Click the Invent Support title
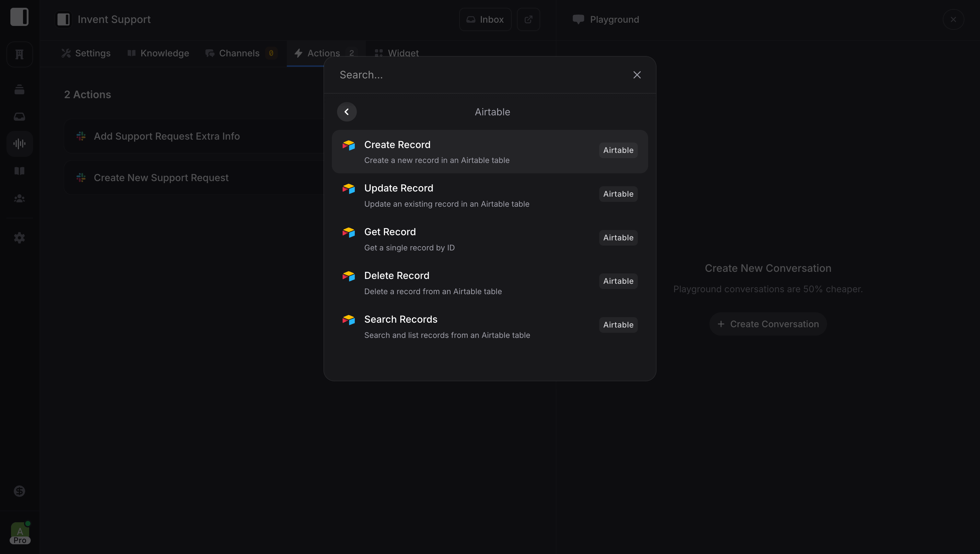The height and width of the screenshot is (554, 980). point(114,19)
